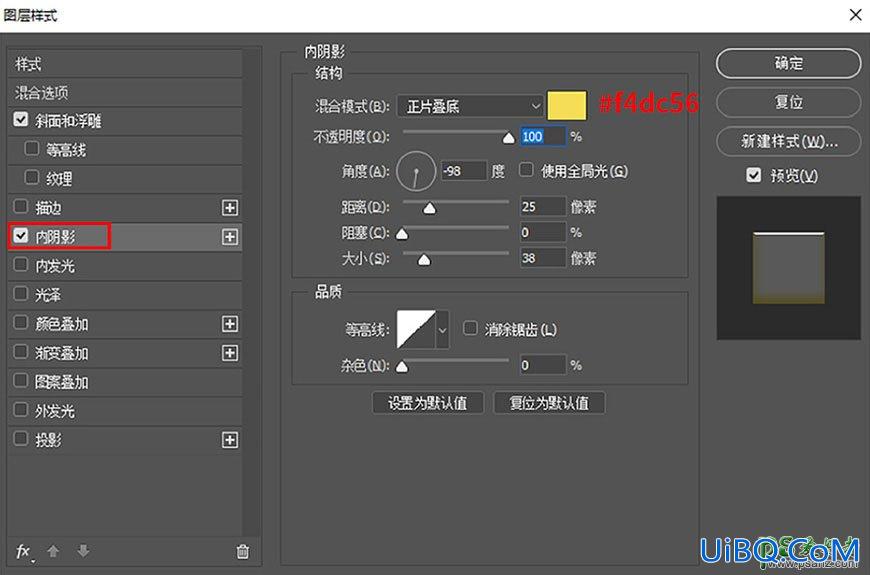The width and height of the screenshot is (870, 575).
Task: Click the 杂色 slider handle
Action: [x=402, y=366]
